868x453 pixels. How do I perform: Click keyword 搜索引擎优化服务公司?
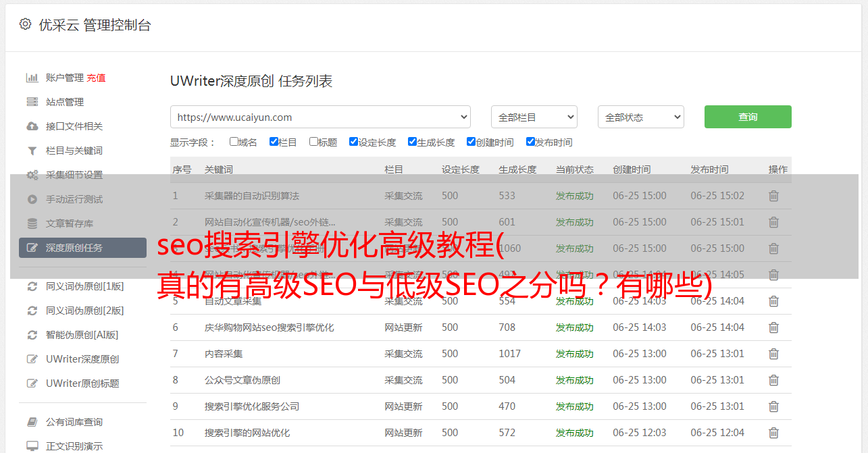pos(252,406)
